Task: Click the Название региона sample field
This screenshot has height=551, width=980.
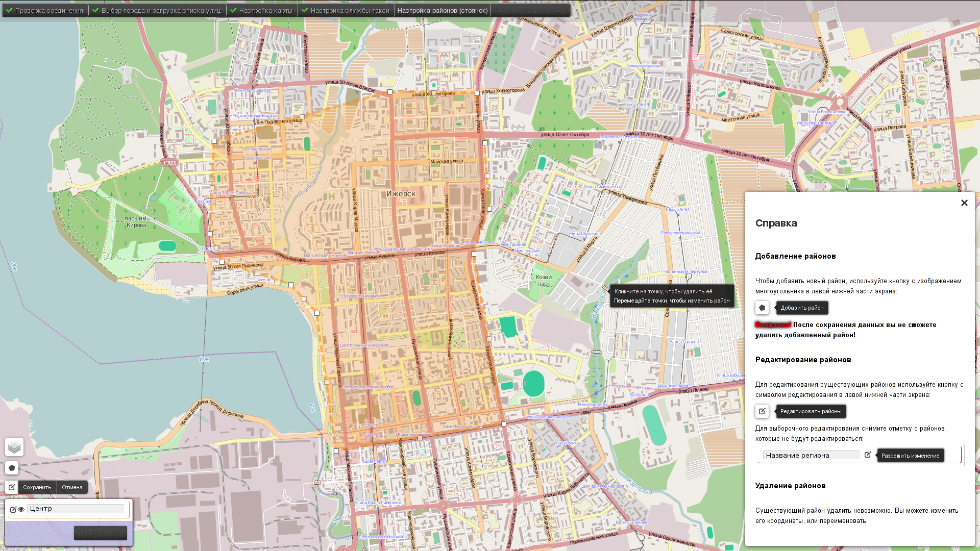Action: [x=811, y=455]
